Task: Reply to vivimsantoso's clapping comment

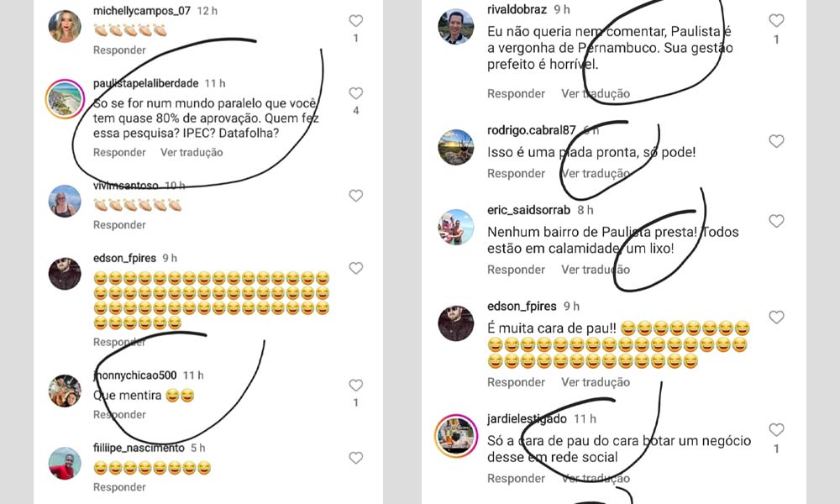Action: tap(119, 225)
